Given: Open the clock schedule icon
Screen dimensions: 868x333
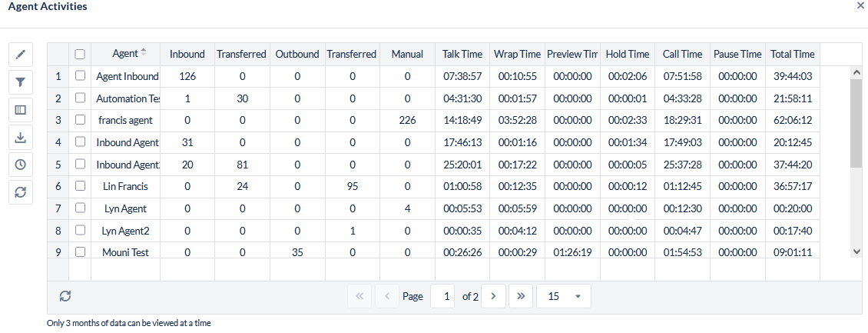Looking at the screenshot, I should [21, 165].
